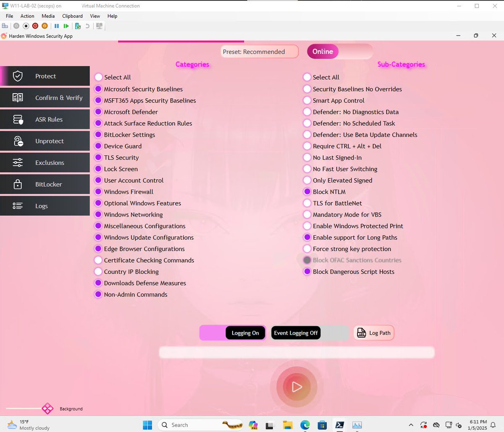Save the VM state with the orange icon
This screenshot has width=504, height=432.
[x=45, y=26]
